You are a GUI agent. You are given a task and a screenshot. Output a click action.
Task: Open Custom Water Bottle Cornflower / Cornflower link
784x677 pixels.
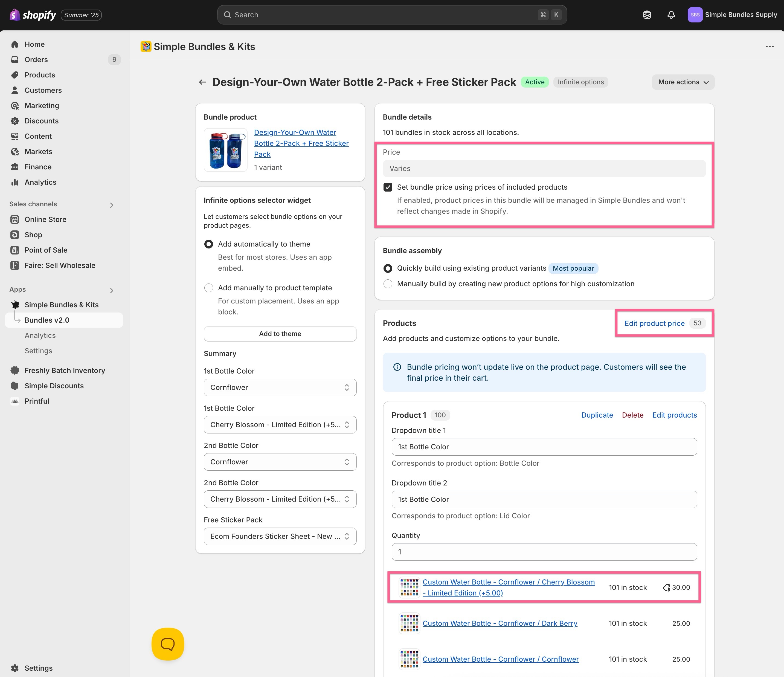pyautogui.click(x=501, y=659)
